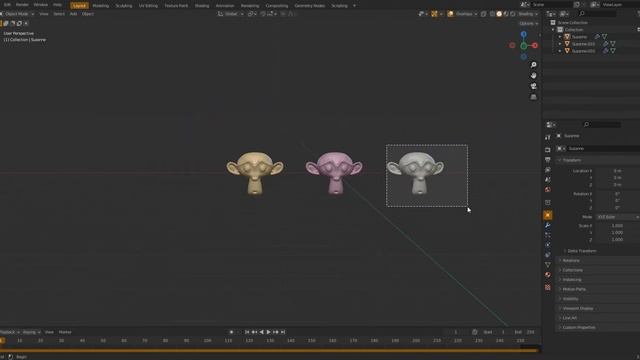Viewport: 640px width, 360px height.
Task: Open the Add menu in viewport header
Action: pyautogui.click(x=73, y=14)
